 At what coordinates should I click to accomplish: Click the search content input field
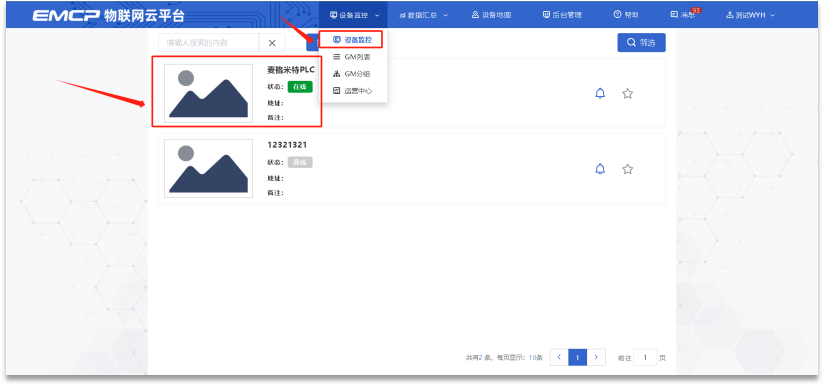pyautogui.click(x=209, y=43)
